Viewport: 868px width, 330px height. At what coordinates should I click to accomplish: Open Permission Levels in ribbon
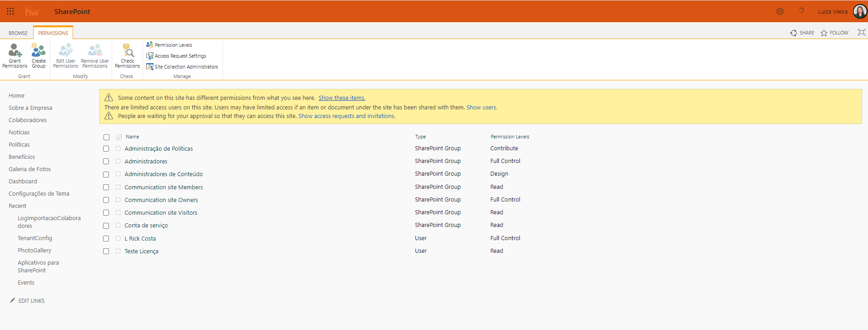[x=173, y=45]
